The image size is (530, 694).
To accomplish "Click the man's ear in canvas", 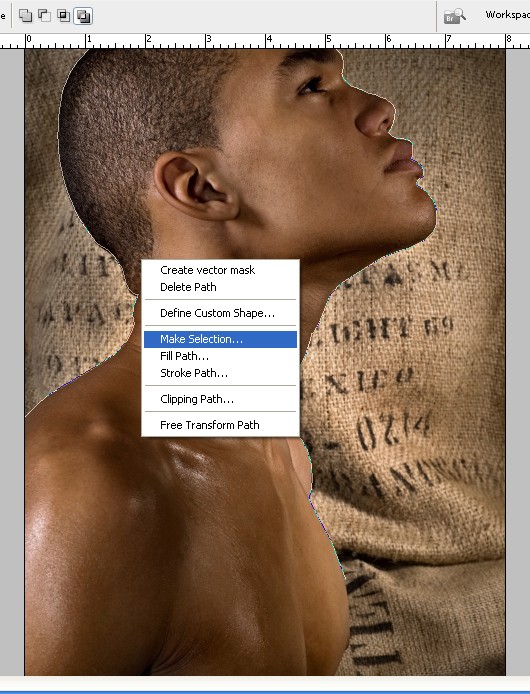I will point(196,185).
